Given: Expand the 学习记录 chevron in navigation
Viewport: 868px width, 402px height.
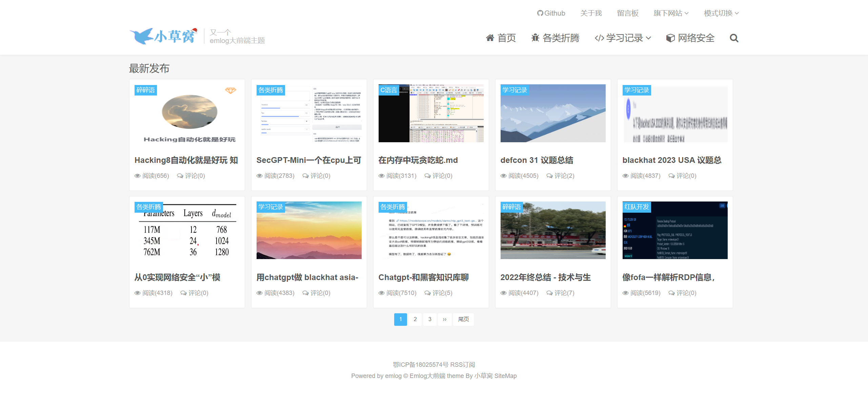Looking at the screenshot, I should [x=648, y=38].
